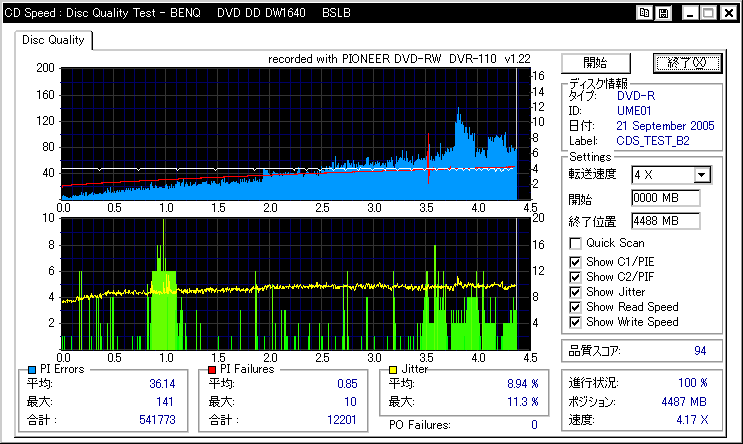Click PI Errors total value 541773
The image size is (743, 444).
[x=157, y=420]
